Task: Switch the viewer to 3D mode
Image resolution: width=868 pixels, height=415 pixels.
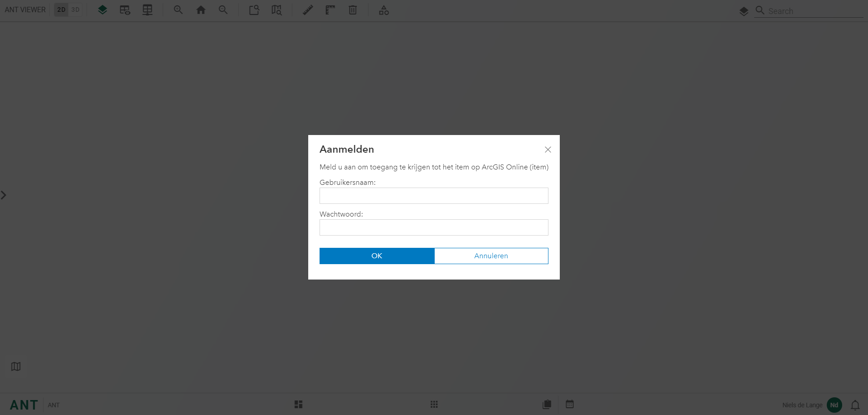Action: [75, 10]
